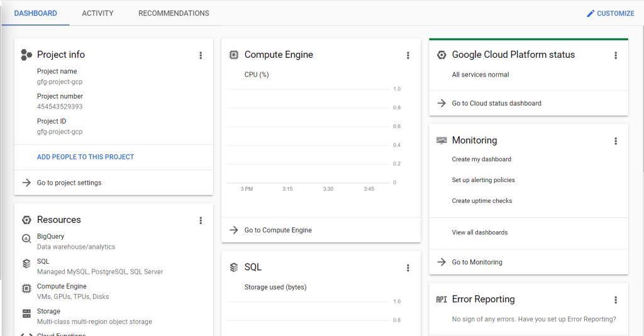The height and width of the screenshot is (336, 644).
Task: Go to Cloud status dashboard
Action: click(x=496, y=104)
